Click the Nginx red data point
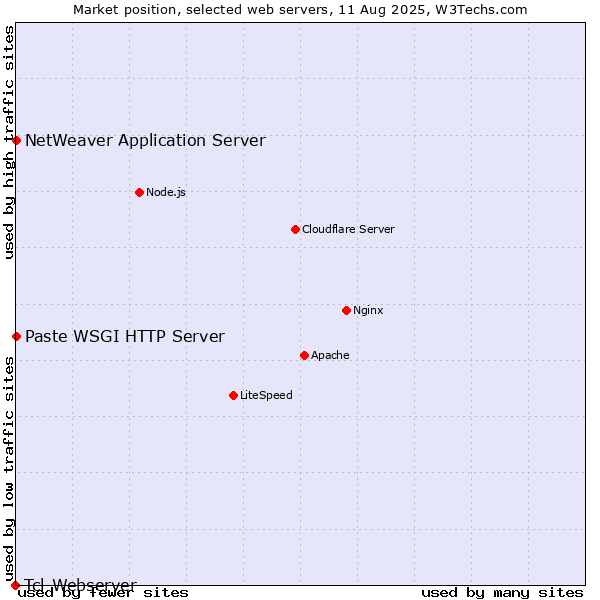 pos(347,311)
